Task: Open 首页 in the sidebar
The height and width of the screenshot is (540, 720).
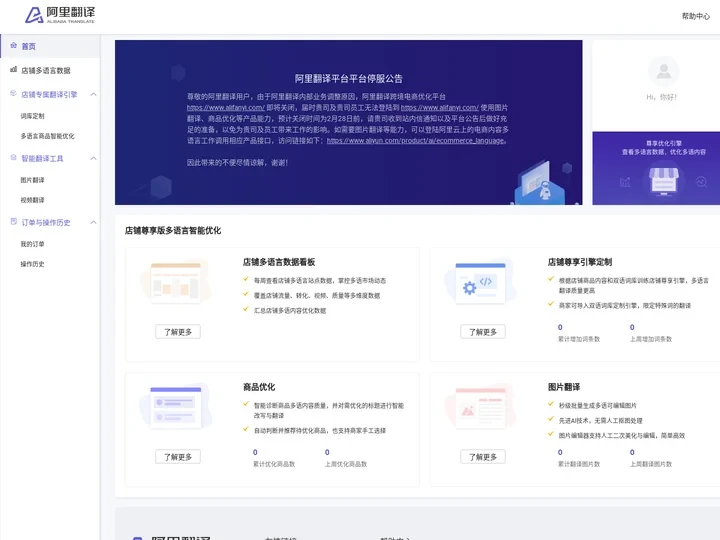Action: [x=50, y=46]
